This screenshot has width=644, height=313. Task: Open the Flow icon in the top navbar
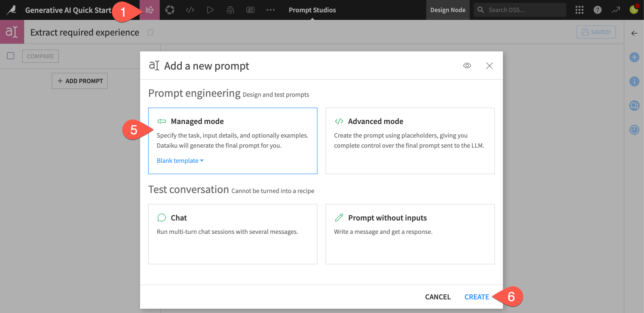tap(149, 10)
